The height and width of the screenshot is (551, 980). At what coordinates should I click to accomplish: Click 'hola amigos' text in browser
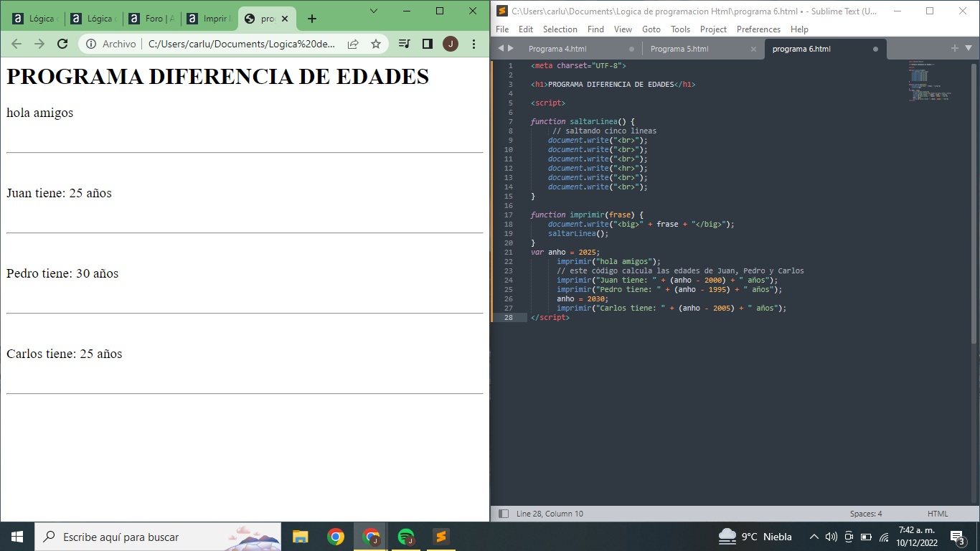[x=39, y=113]
